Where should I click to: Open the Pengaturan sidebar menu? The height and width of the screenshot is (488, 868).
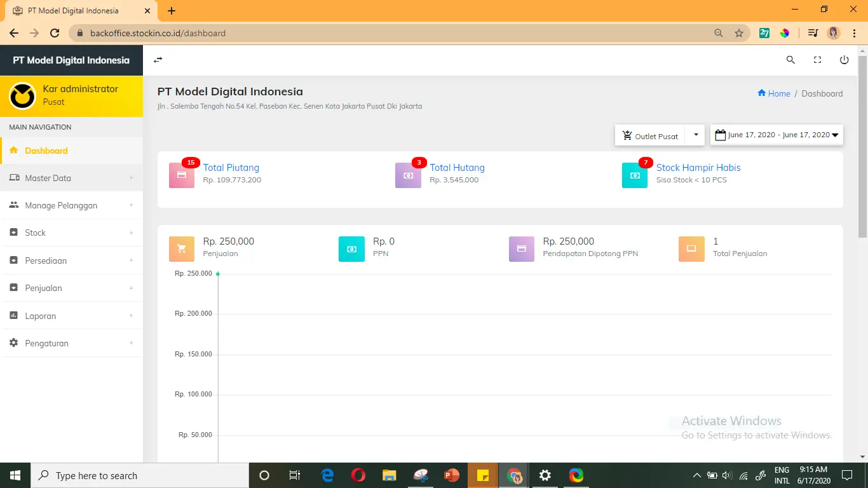pos(71,343)
